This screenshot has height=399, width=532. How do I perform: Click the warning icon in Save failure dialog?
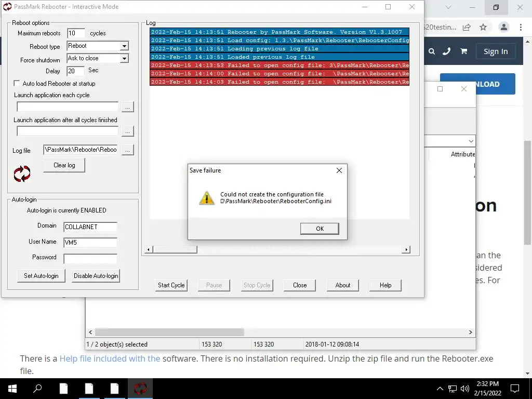point(207,198)
